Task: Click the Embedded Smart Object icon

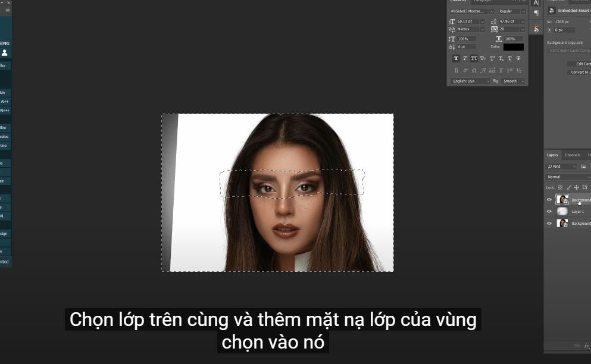Action: [552, 11]
